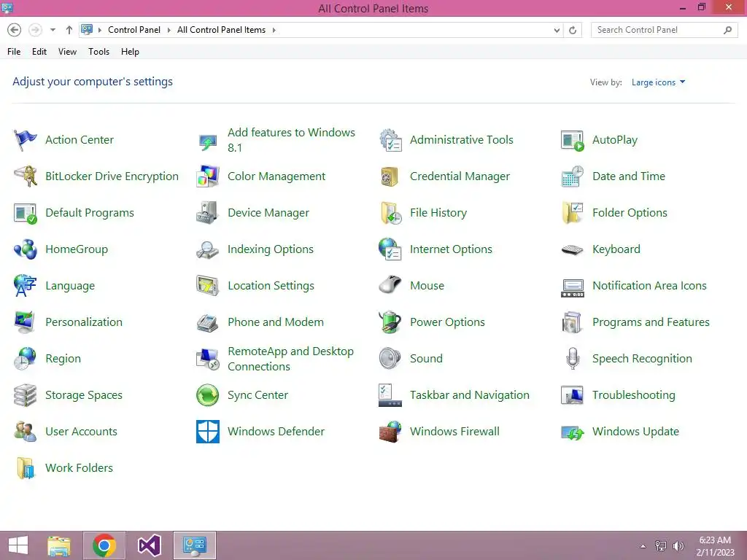Click the Color Management icon
Screen dimensions: 747x560
[x=208, y=176]
